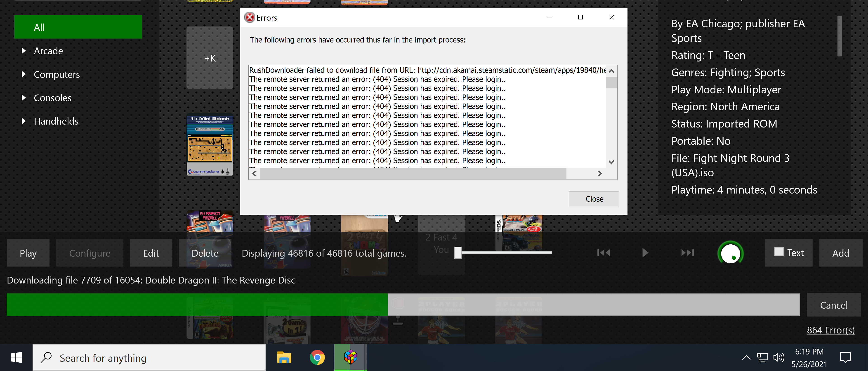
Task: Open the notification center icon
Action: tap(845, 357)
